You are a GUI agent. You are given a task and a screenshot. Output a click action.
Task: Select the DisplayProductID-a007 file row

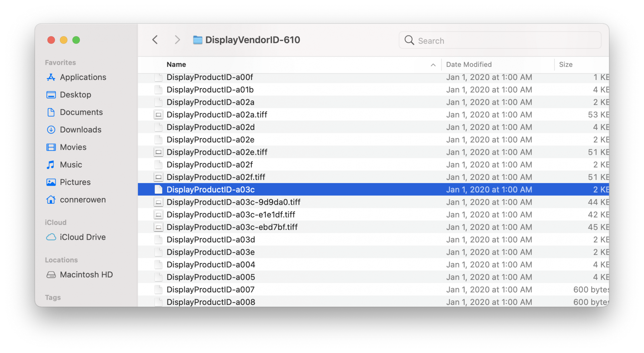click(x=210, y=290)
